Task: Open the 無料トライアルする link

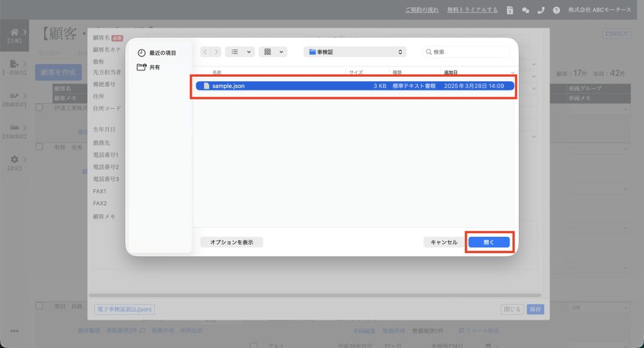Action: point(472,10)
